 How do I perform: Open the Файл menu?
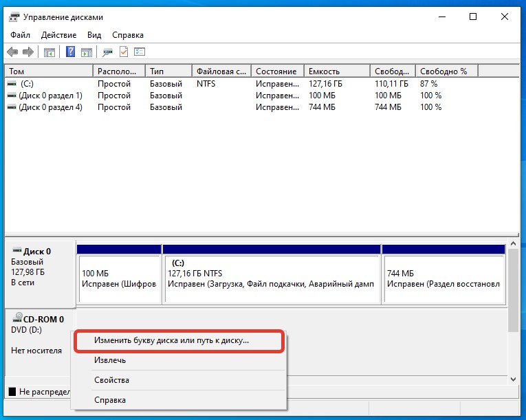tap(20, 35)
